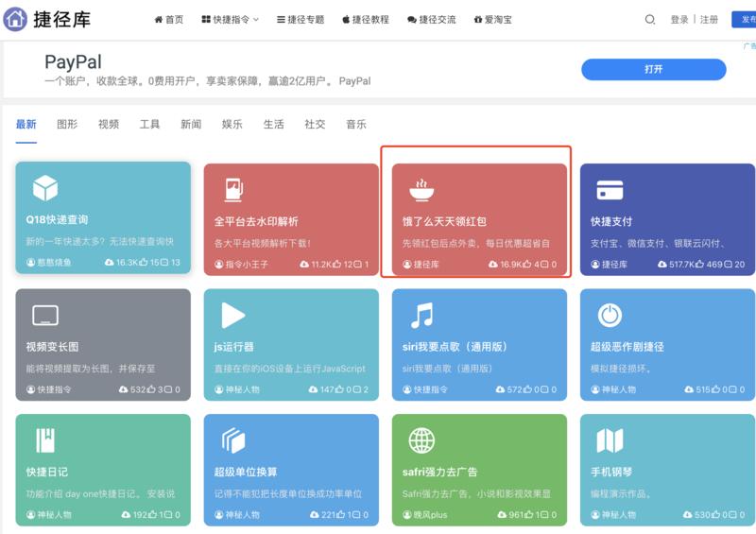Image resolution: width=756 pixels, height=534 pixels.
Task: Switch to the 娱乐 category tab
Action: 232,125
